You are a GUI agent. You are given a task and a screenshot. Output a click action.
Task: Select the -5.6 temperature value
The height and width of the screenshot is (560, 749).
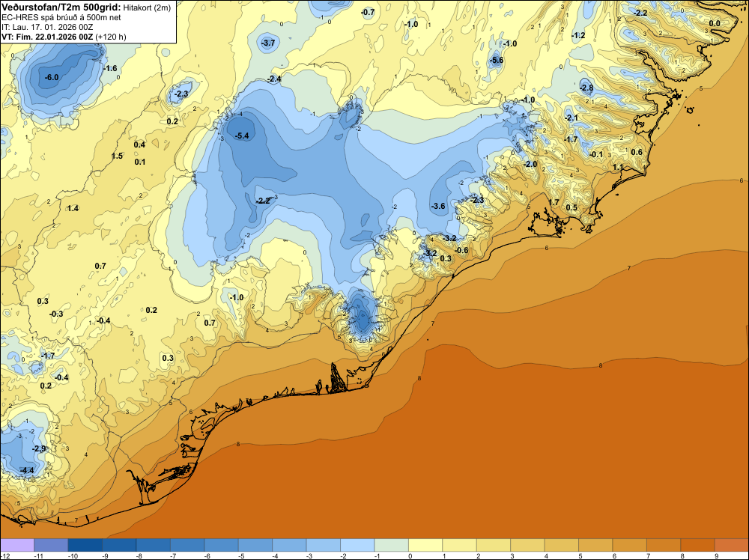[x=497, y=60]
